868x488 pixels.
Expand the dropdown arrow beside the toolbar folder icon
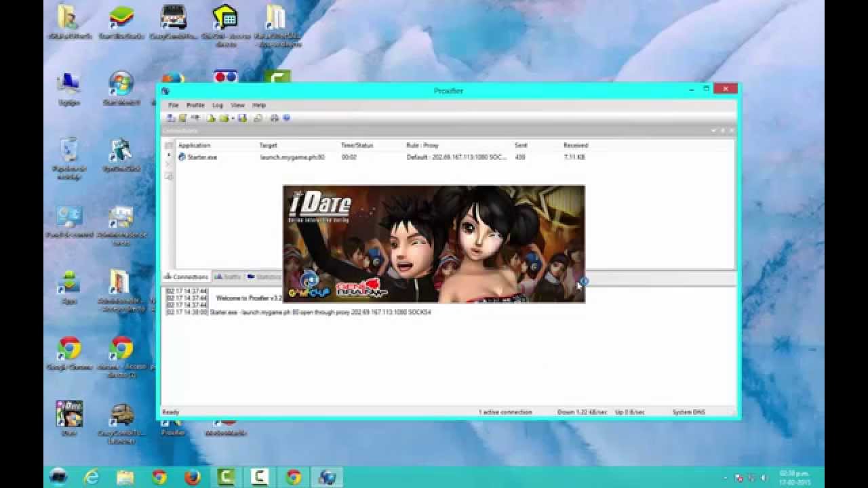pyautogui.click(x=233, y=118)
